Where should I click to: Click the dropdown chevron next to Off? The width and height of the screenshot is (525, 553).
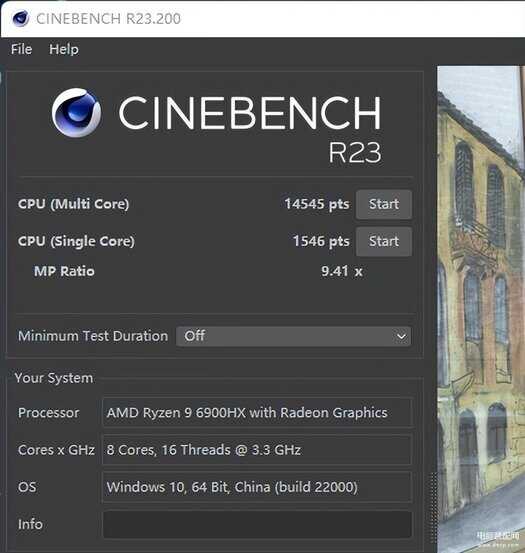(401, 336)
